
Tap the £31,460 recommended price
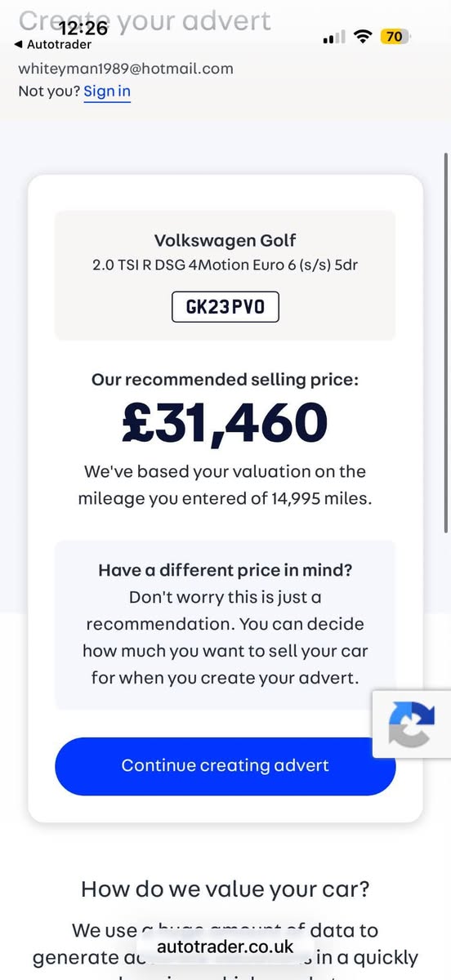[225, 422]
